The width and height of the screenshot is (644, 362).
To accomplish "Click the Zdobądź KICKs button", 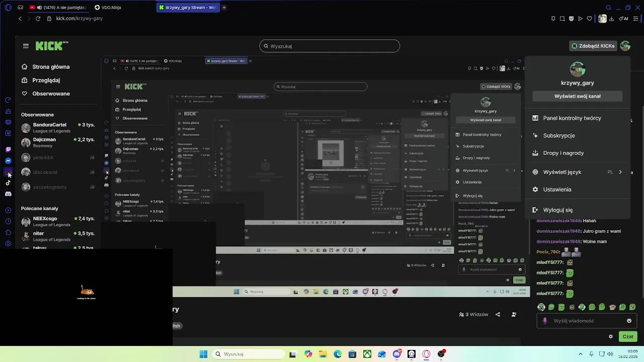I will point(593,46).
